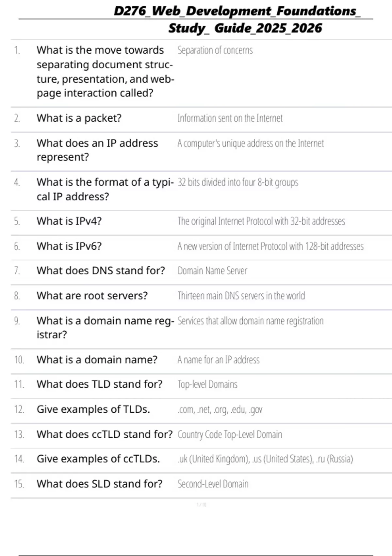Click the answer 'Thirteen main DNS servers in the world'
The height and width of the screenshot is (556, 392).
tap(241, 296)
